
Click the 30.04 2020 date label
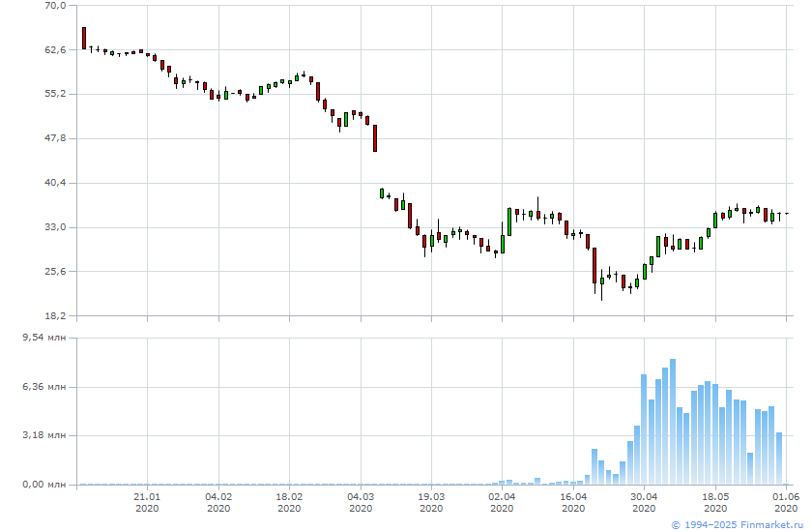click(x=644, y=502)
